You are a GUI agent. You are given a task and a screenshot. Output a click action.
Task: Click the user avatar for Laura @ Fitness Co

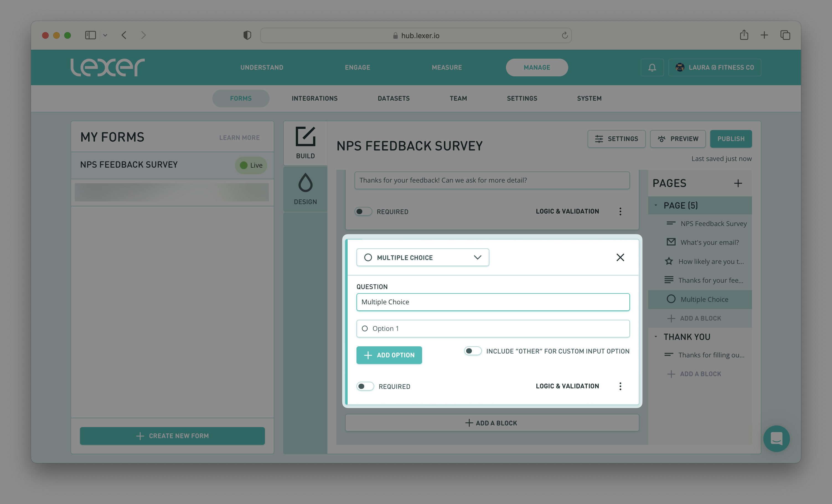pos(680,67)
